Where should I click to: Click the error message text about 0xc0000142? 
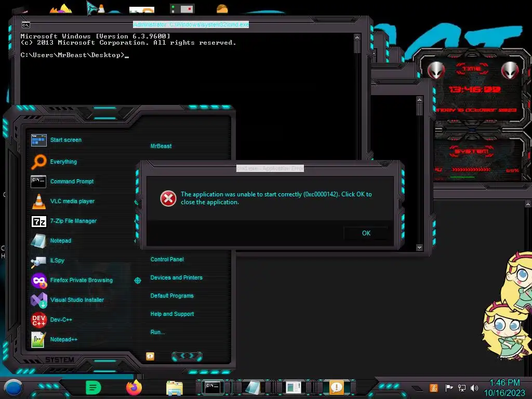click(x=276, y=198)
